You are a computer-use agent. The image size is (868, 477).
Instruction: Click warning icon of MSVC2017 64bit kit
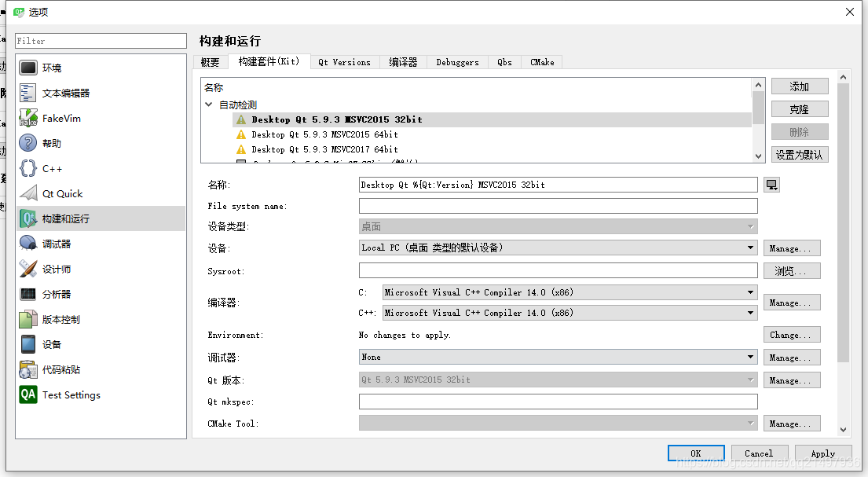241,149
